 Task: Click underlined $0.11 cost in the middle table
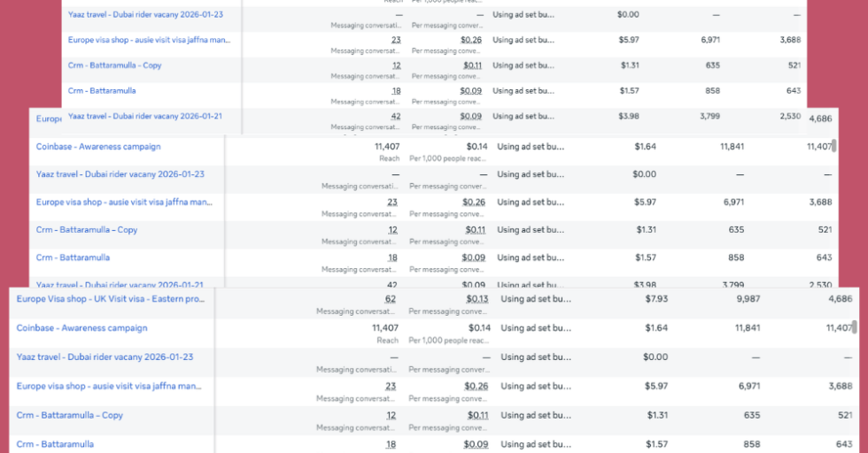(x=474, y=230)
